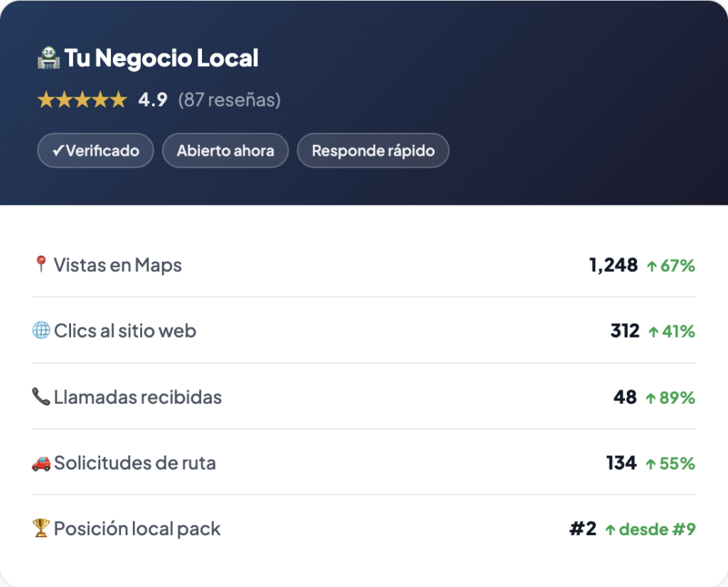The image size is (728, 587).
Task: Click the Solicitudes de ruta label
Action: click(x=135, y=463)
